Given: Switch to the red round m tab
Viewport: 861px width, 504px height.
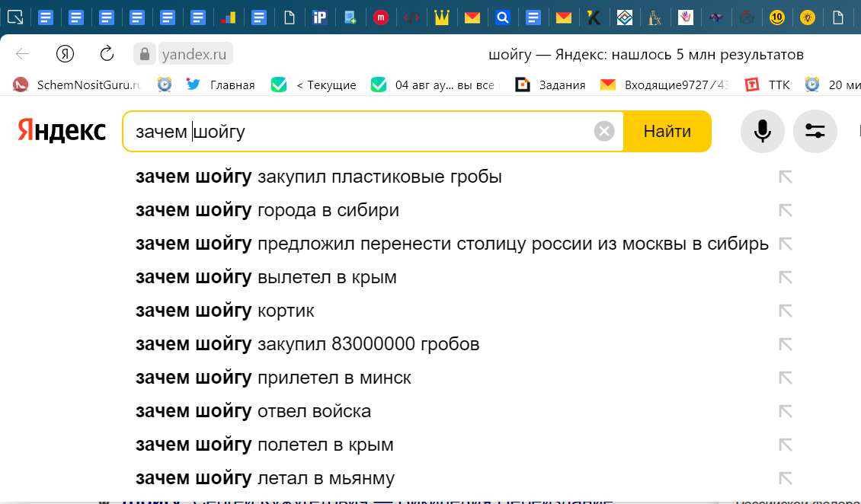Looking at the screenshot, I should 380,18.
